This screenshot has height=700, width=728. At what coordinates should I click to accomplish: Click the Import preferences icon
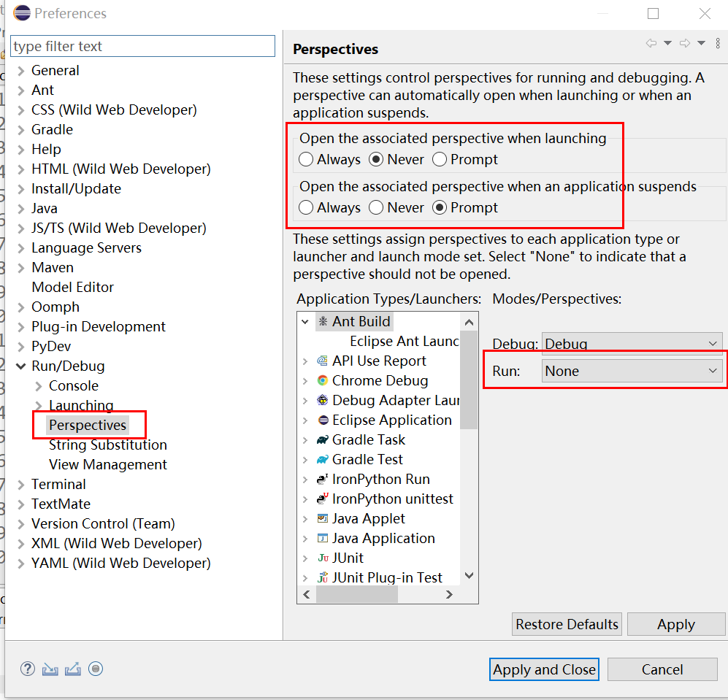click(50, 669)
